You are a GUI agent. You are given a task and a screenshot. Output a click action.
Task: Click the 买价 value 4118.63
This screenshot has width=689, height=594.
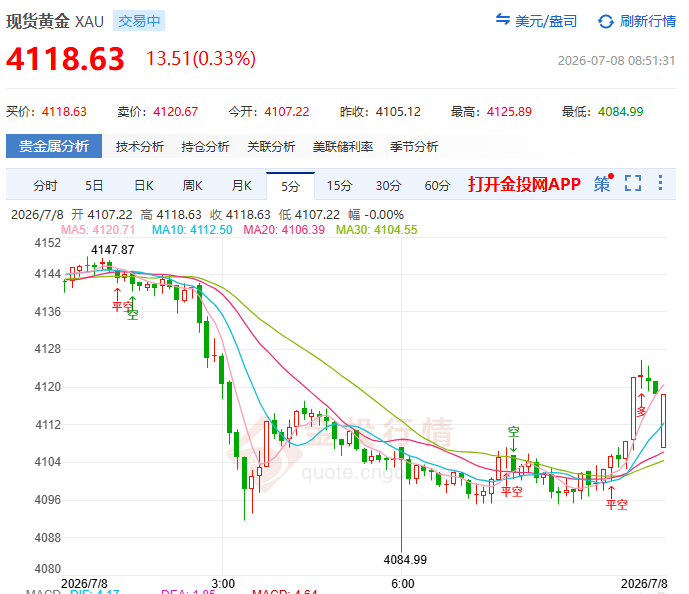coord(64,112)
